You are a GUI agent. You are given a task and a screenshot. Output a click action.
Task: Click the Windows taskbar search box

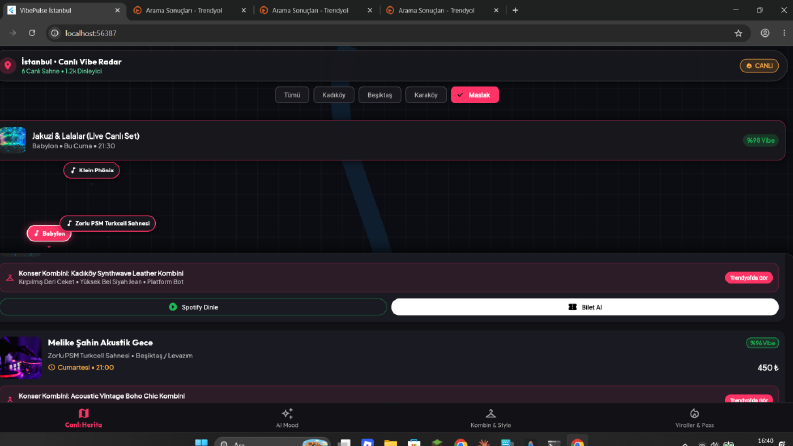(x=272, y=443)
